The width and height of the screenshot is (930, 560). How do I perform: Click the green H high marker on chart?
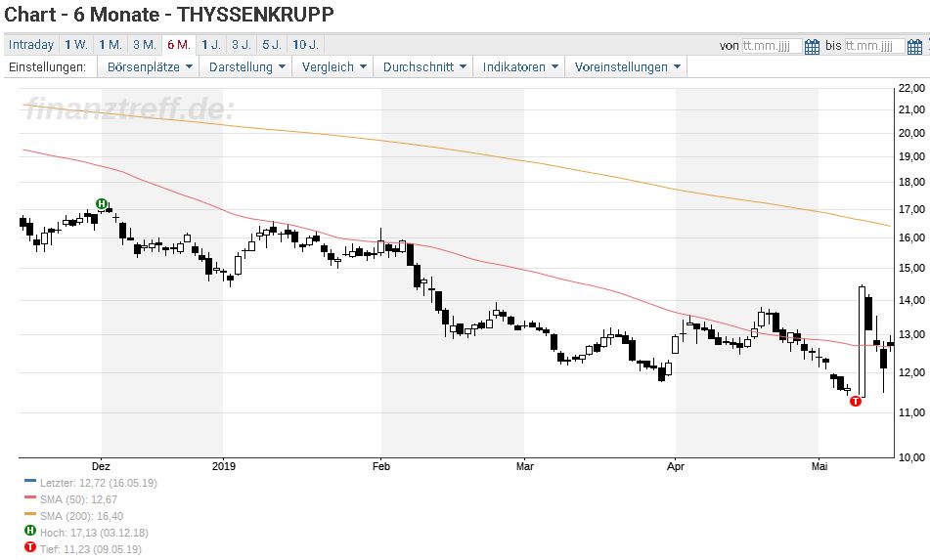pos(102,204)
